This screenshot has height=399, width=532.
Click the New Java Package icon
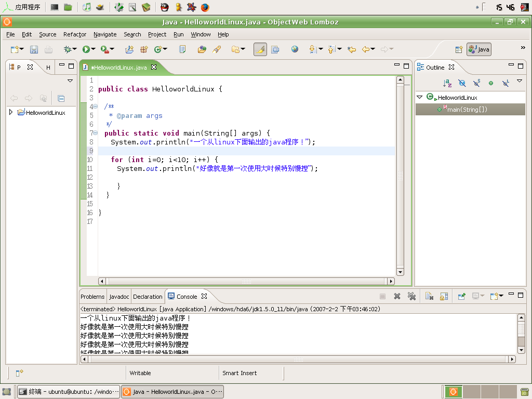(x=144, y=49)
